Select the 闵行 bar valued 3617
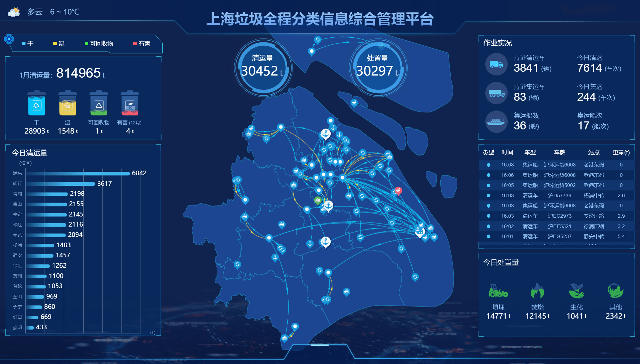The height and width of the screenshot is (364, 640). coord(60,184)
